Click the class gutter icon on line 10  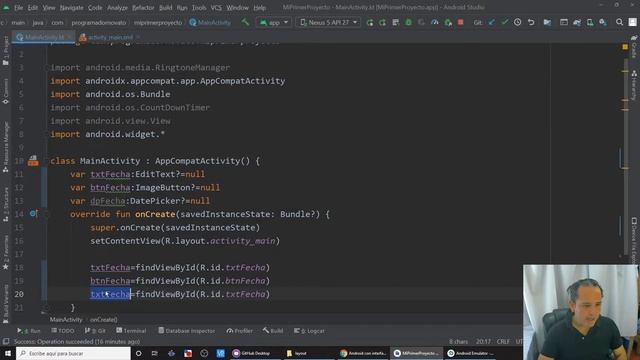pyautogui.click(x=33, y=160)
